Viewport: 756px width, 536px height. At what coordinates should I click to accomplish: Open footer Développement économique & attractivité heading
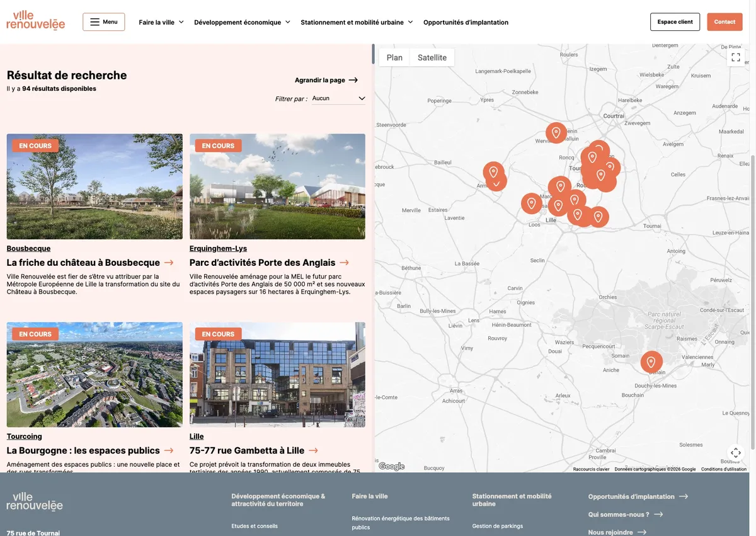(x=278, y=500)
